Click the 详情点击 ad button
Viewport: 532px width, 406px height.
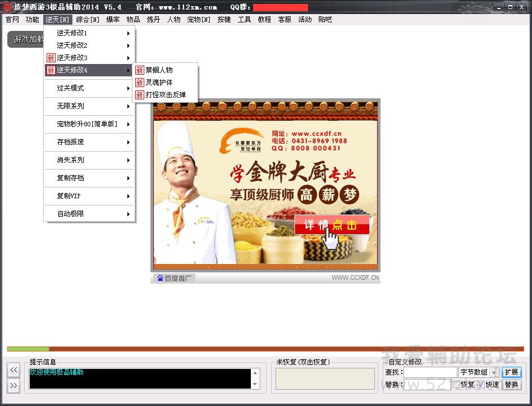[x=332, y=225]
